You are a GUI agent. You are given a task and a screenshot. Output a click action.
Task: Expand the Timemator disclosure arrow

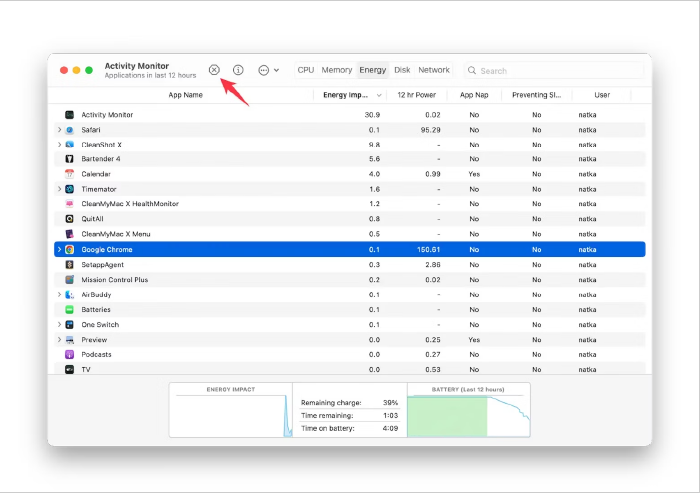pos(59,189)
